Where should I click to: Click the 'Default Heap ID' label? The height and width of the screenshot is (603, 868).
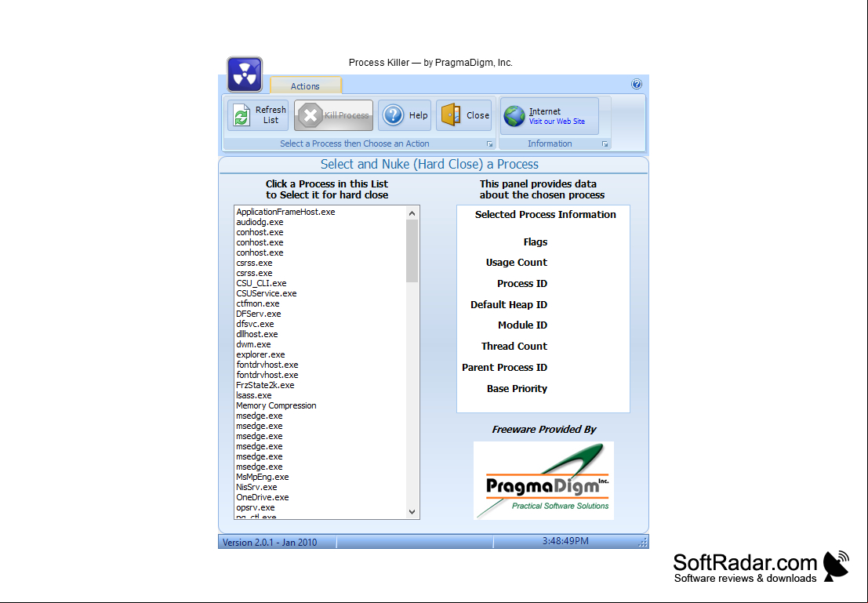click(x=509, y=304)
